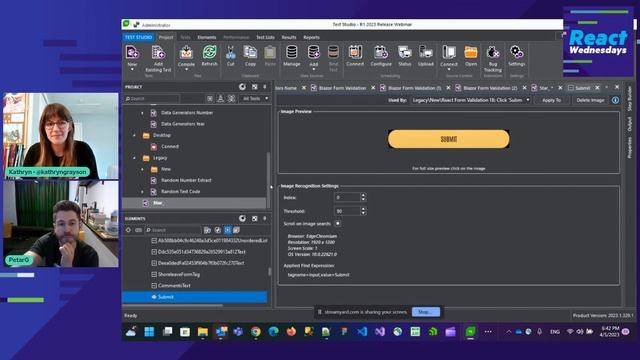Click the Submit image preview thumbnail
Image resolution: width=640 pixels, height=360 pixels.
(449, 139)
